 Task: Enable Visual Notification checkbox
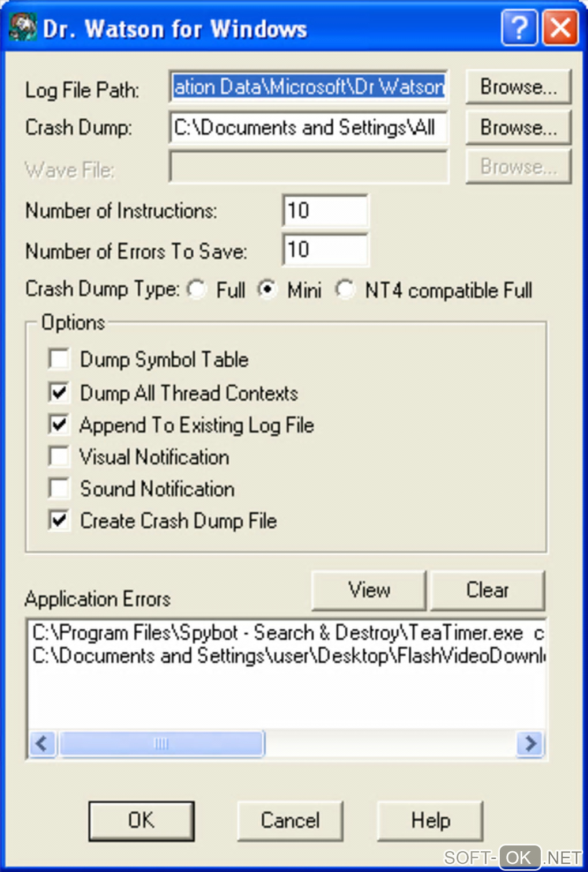59,456
